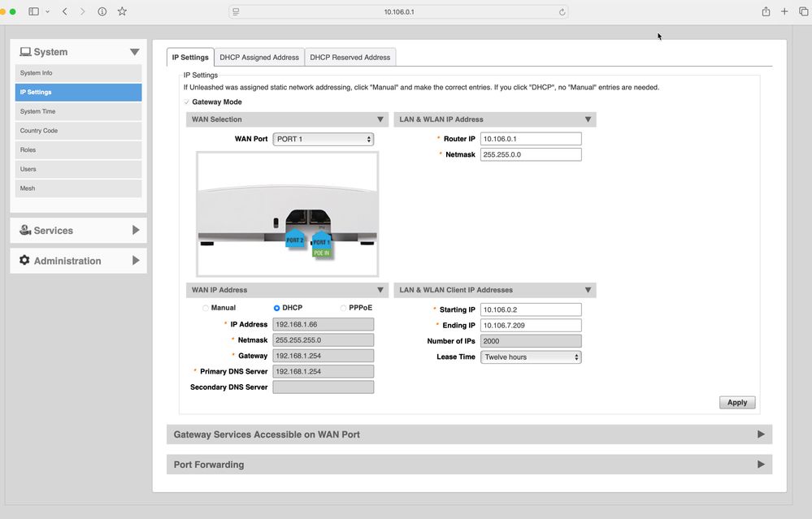Click the Safari sidebar toggle icon
This screenshot has height=519, width=812.
coord(34,11)
